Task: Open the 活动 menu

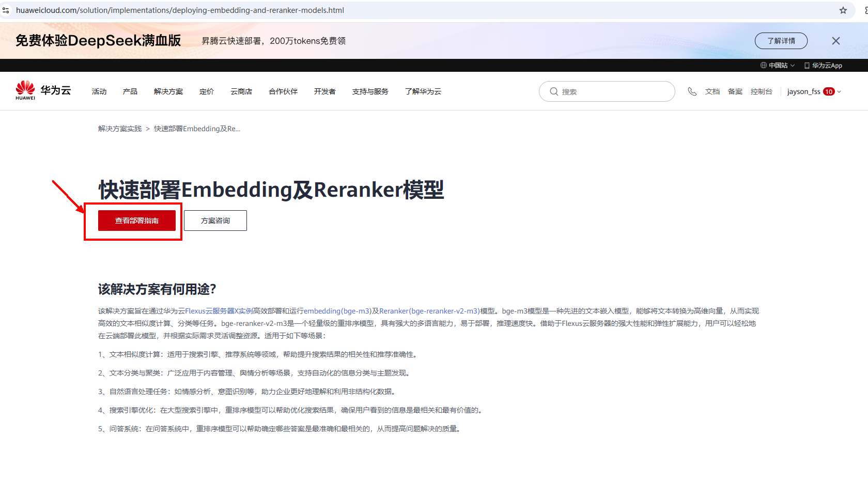Action: coord(99,91)
